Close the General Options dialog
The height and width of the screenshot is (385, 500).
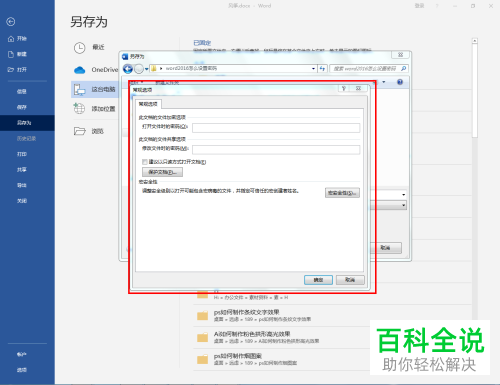358,88
